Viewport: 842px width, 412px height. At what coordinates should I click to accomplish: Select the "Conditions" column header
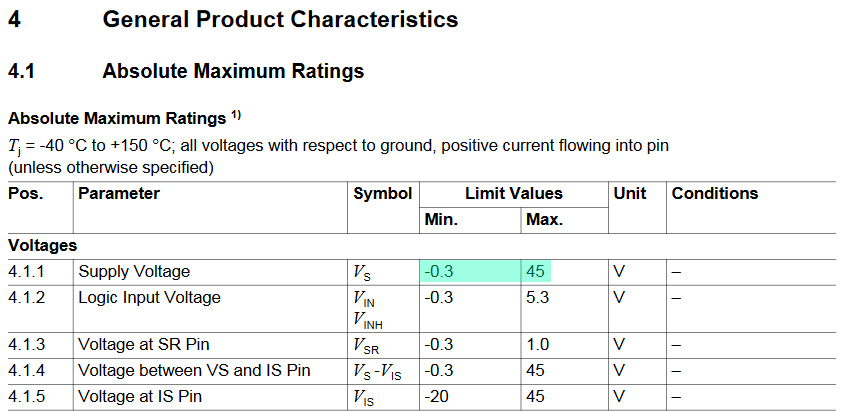(715, 194)
